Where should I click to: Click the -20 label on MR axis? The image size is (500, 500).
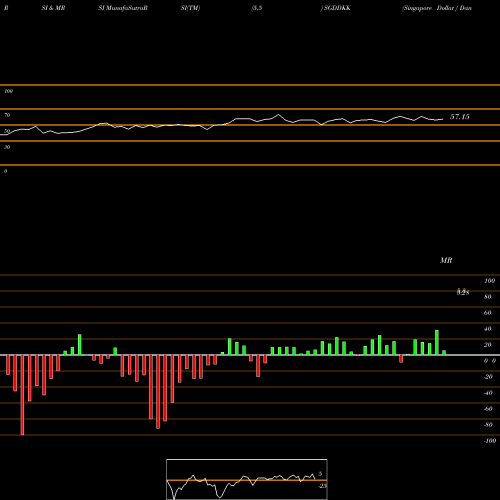point(488,377)
